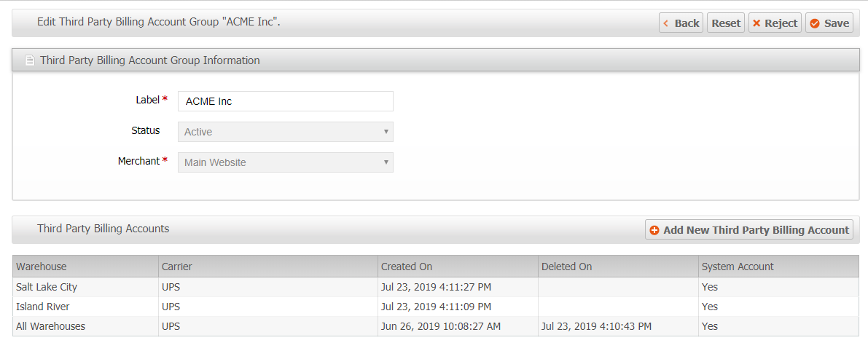Image resolution: width=868 pixels, height=359 pixels.
Task: Click the Back arrow button
Action: (x=681, y=23)
